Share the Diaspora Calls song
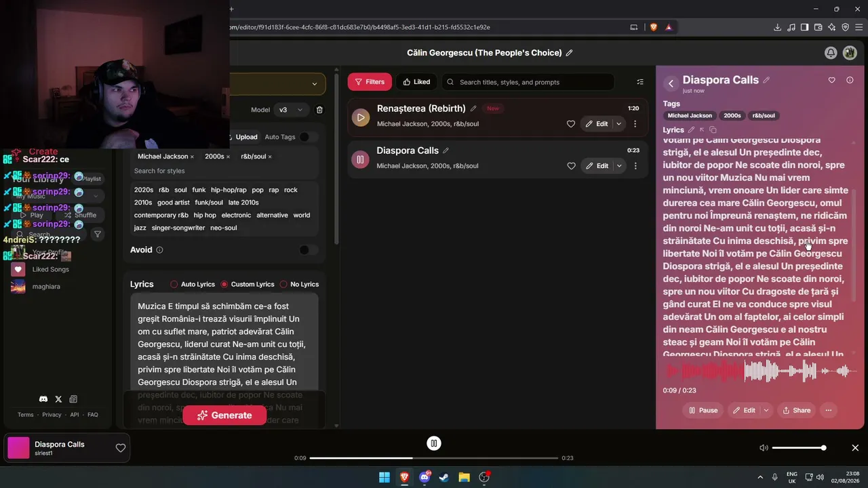 (x=797, y=410)
